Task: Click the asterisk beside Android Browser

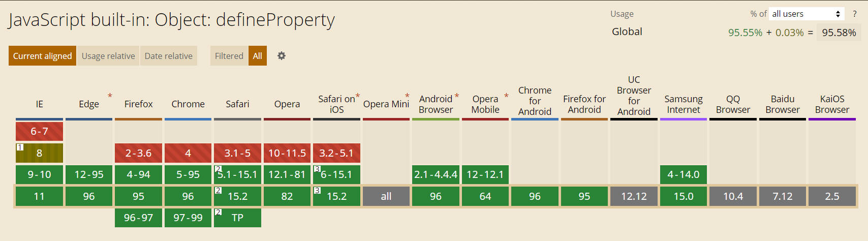Action: (x=457, y=96)
